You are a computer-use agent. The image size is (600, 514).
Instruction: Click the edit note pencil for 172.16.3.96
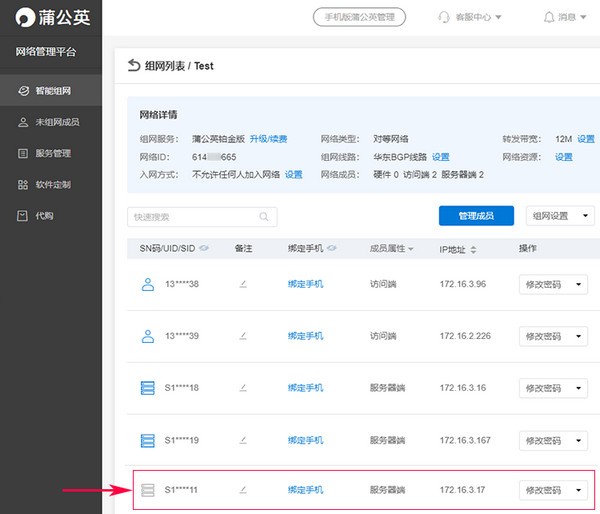coord(242,284)
